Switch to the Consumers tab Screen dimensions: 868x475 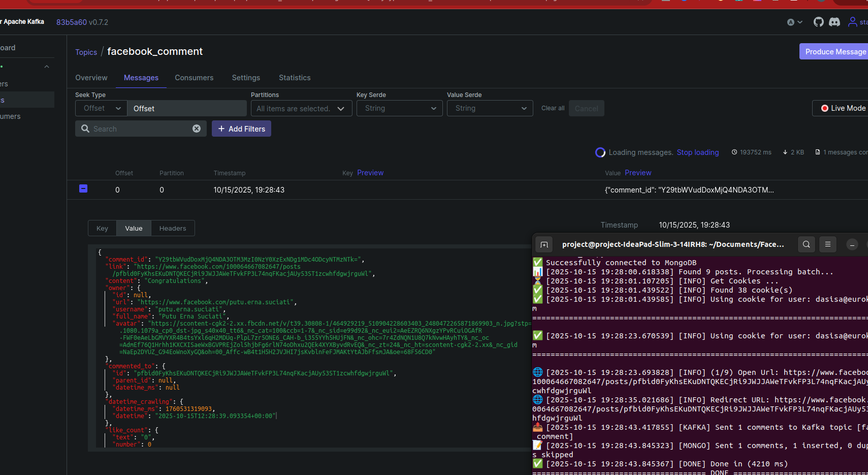click(x=194, y=78)
